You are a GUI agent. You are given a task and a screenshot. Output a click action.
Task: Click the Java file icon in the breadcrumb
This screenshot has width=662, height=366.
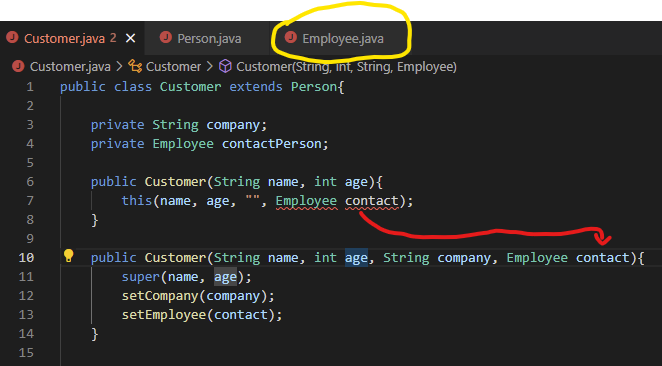(18, 66)
